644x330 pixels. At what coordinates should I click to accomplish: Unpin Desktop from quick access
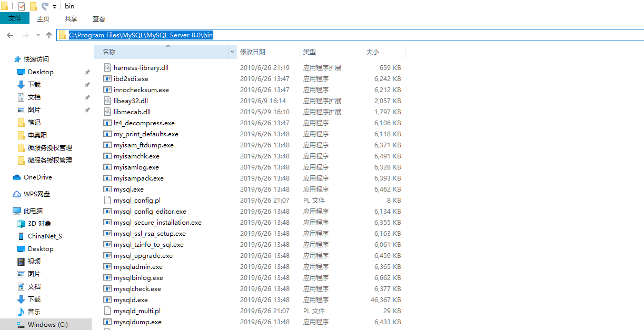(x=88, y=72)
